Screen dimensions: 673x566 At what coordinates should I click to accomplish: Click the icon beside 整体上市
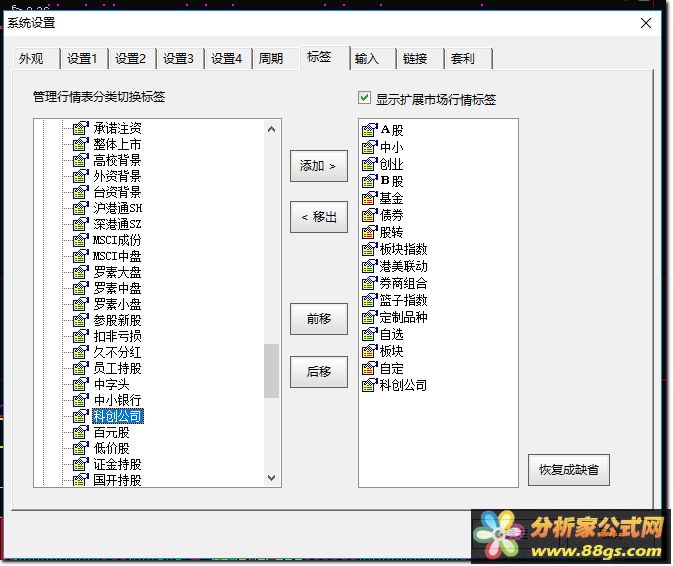81,144
